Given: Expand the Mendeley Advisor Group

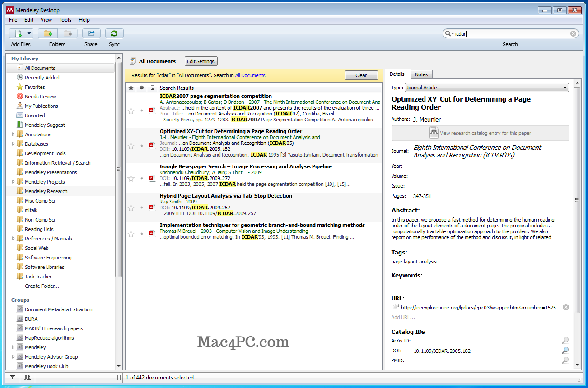Looking at the screenshot, I should click(13, 357).
